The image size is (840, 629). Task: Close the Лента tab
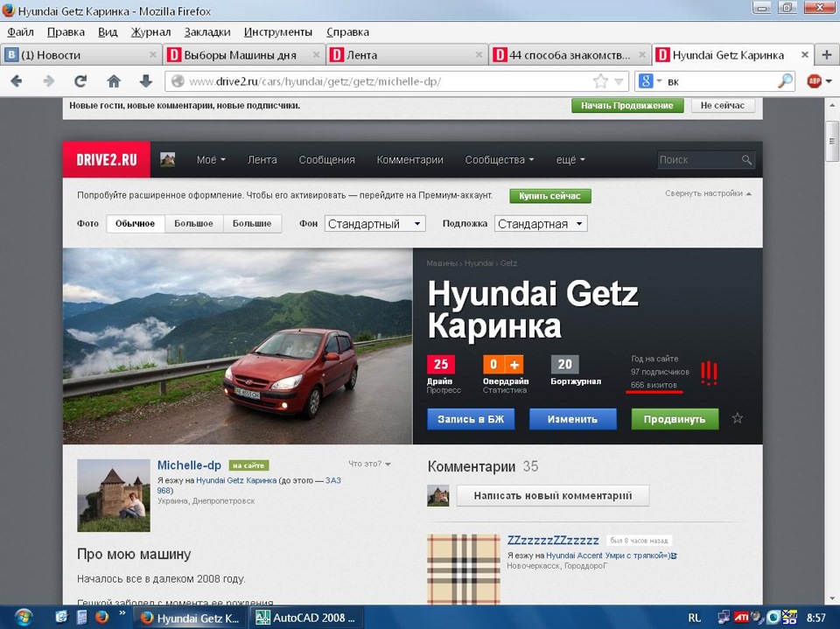pyautogui.click(x=479, y=54)
